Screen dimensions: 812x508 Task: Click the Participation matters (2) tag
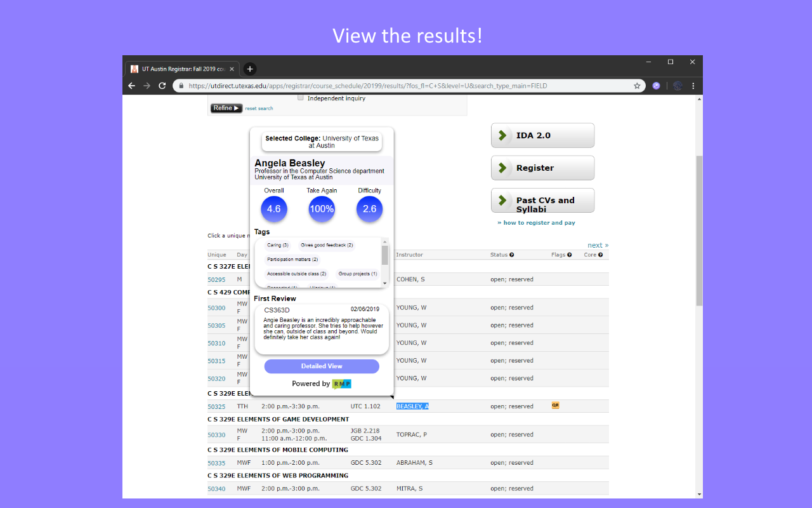292,259
